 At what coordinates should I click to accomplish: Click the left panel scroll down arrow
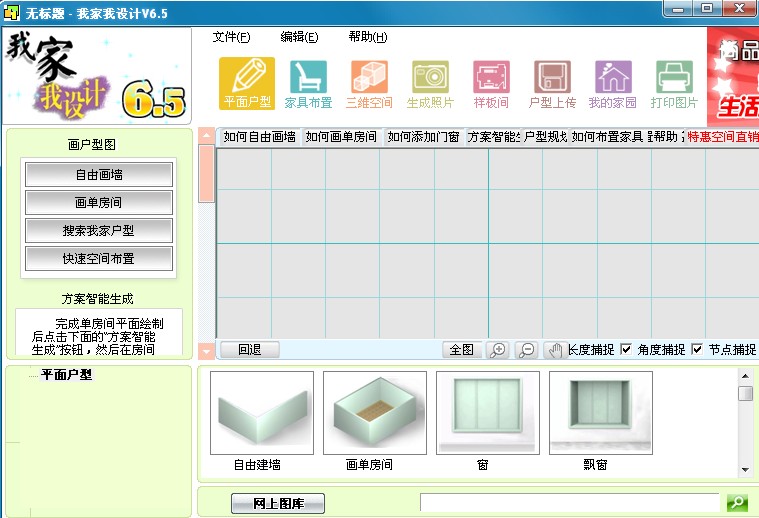[x=207, y=351]
